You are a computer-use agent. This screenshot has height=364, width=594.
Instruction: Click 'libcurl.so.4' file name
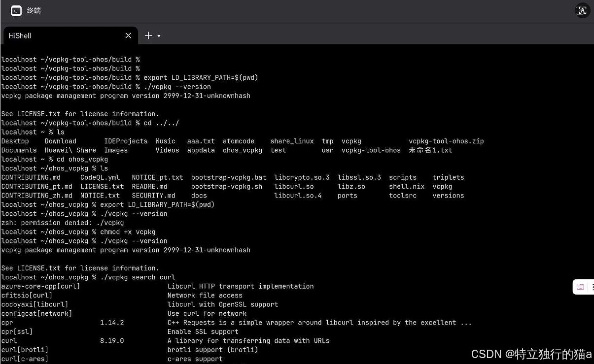tap(298, 196)
